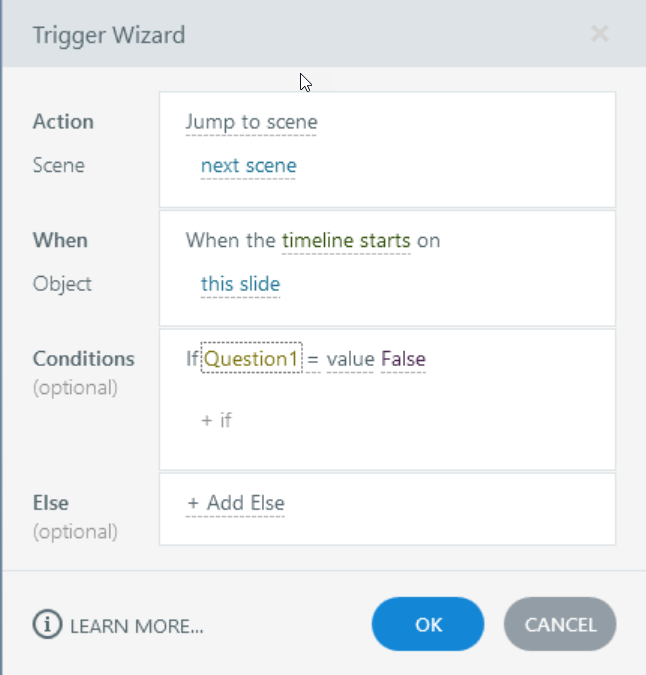The width and height of the screenshot is (646, 675).
Task: Click the info icon beside Learn More
Action: (48, 625)
